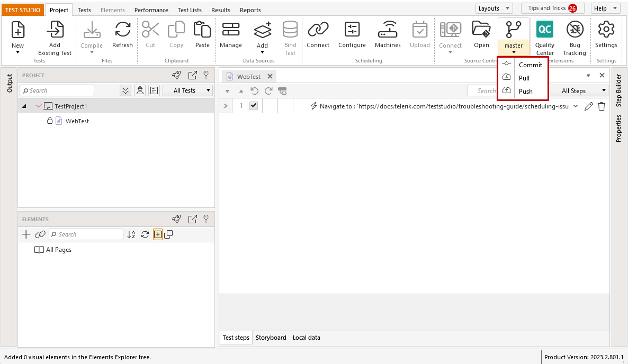Switch to Local data tab
This screenshot has width=628, height=364.
(307, 338)
